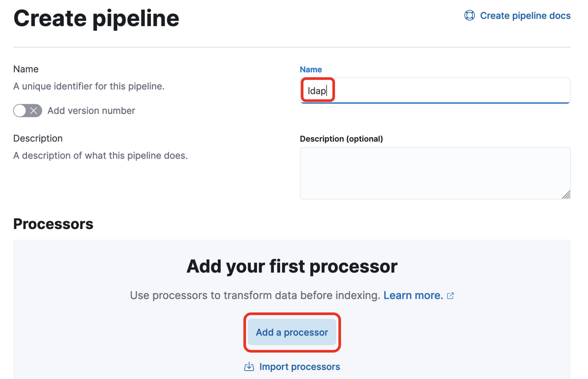This screenshot has width=588, height=379.
Task: Click the 'Processors' section heading
Action: tap(53, 224)
